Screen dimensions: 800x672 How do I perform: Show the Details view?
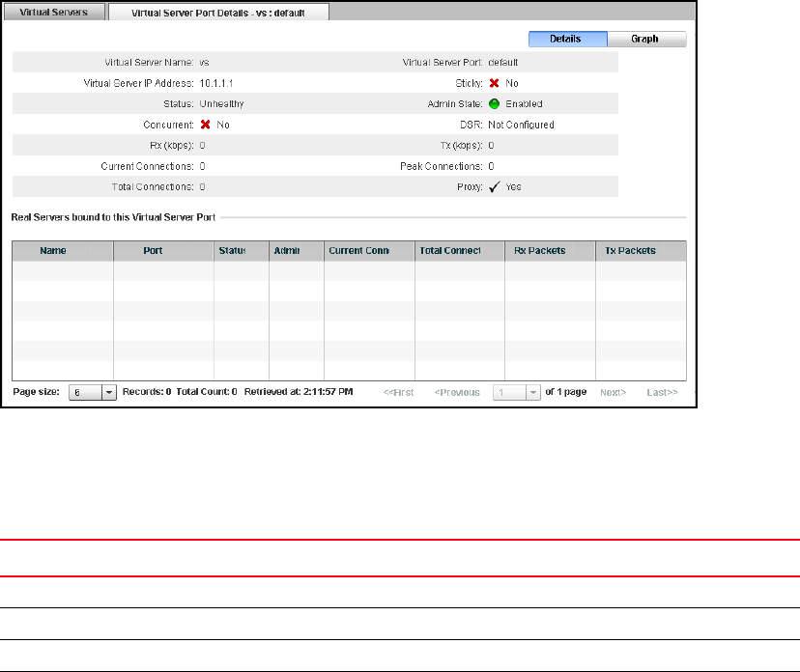[567, 40]
